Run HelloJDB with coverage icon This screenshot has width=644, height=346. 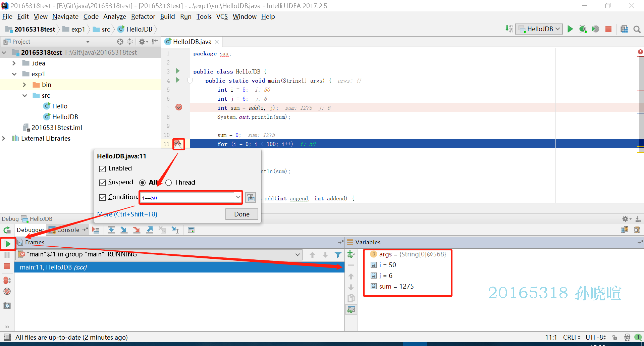tap(595, 29)
